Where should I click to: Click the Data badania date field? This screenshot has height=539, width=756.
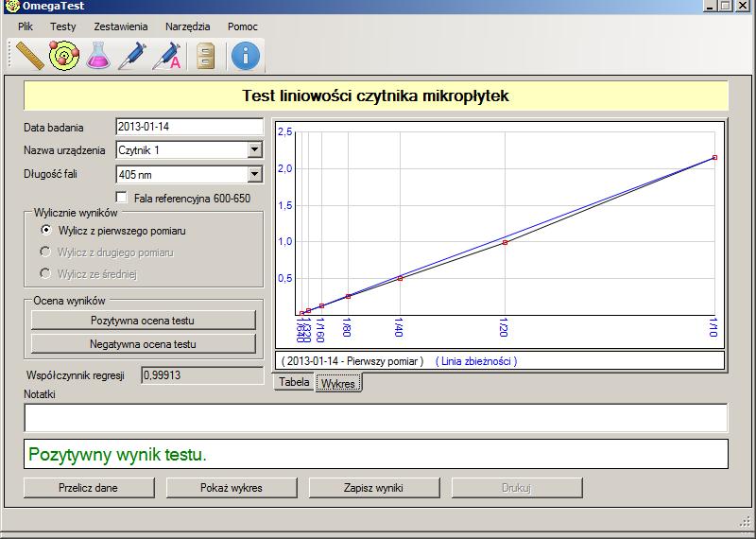coord(189,127)
